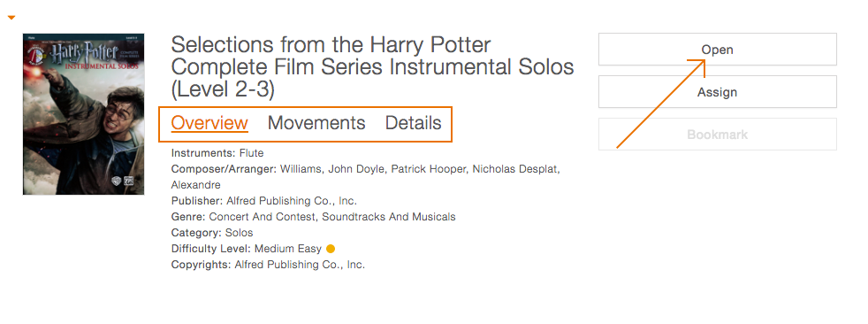The height and width of the screenshot is (324, 868).
Task: Click the Alfred publisher logo on cover
Action: point(129,181)
